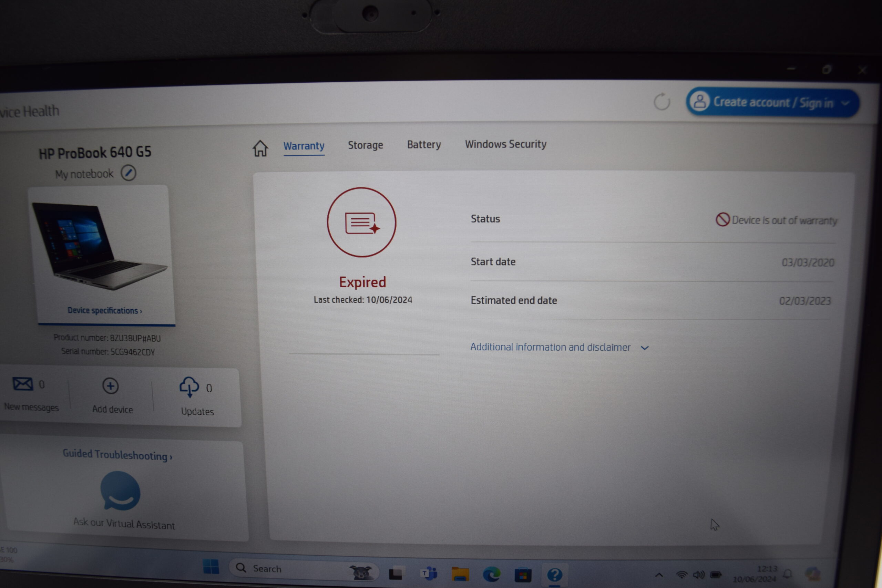Open Guided Troubleshooting link
This screenshot has width=882, height=588.
click(117, 455)
